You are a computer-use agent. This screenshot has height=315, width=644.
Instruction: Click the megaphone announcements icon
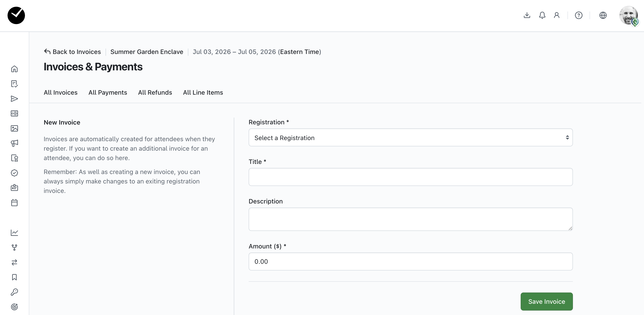pos(14,143)
